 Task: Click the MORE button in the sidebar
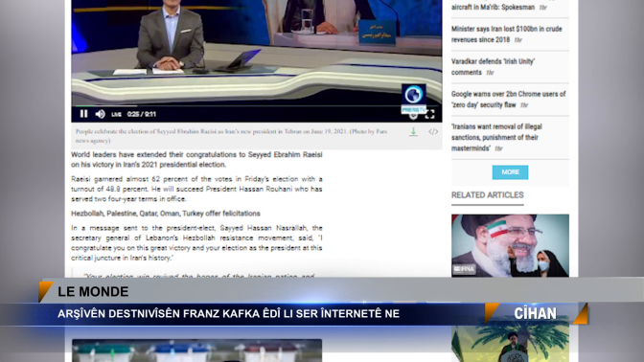[510, 172]
